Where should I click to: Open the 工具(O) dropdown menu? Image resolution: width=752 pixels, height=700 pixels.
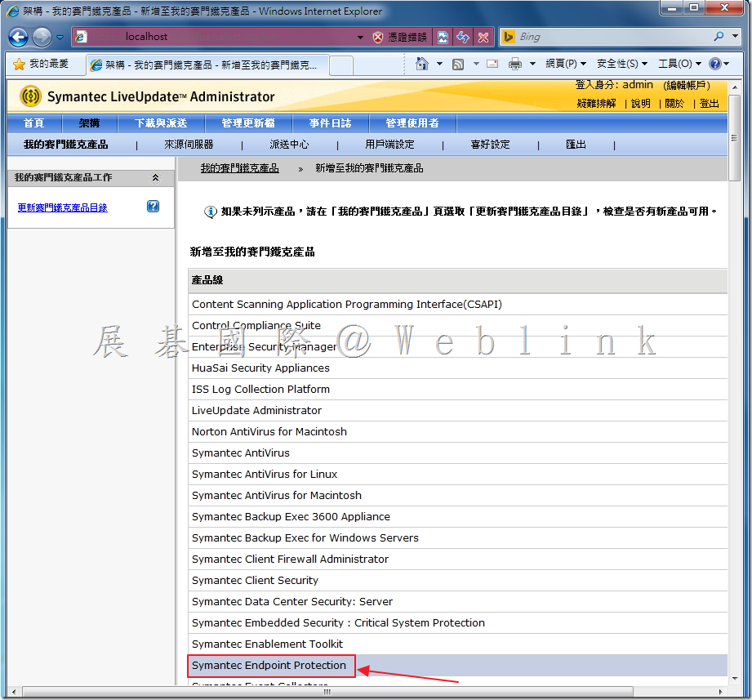pos(679,64)
